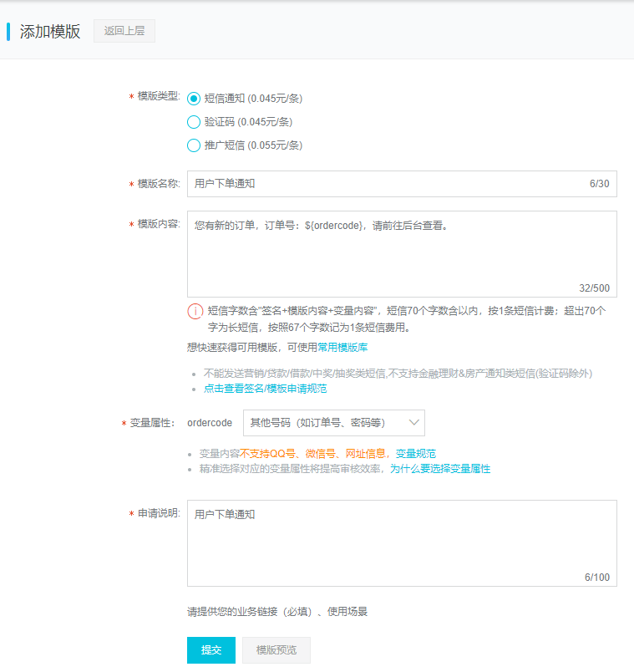The image size is (634, 672).
Task: Click the 验证码 (0.045元/条) label text
Action: coord(248,121)
